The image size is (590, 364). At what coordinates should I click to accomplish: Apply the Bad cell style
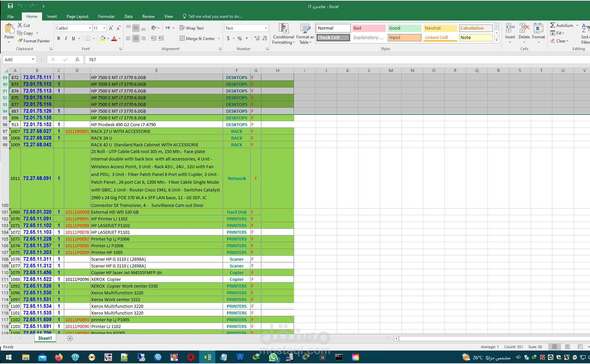[x=369, y=28]
